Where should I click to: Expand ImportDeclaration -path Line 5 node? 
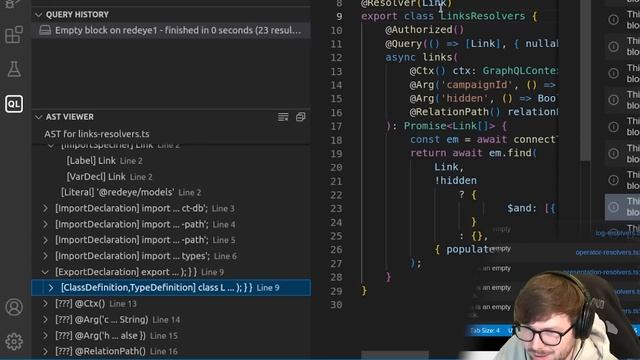point(45,240)
